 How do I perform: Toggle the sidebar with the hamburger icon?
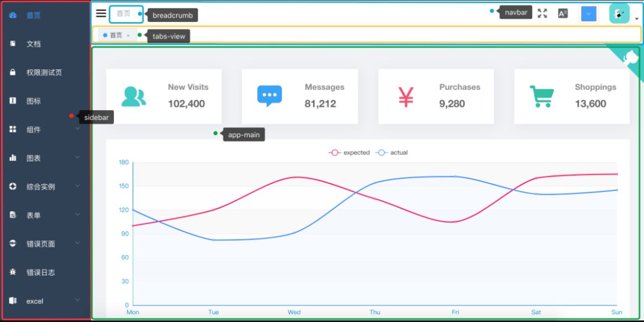coord(101,14)
